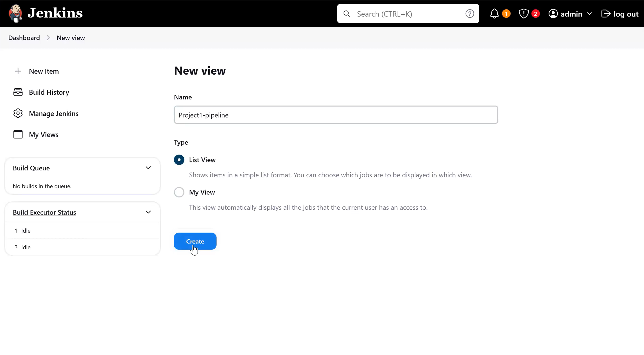The image size is (644, 355).
Task: Click the Jenkins butler logo icon
Action: pyautogui.click(x=16, y=13)
